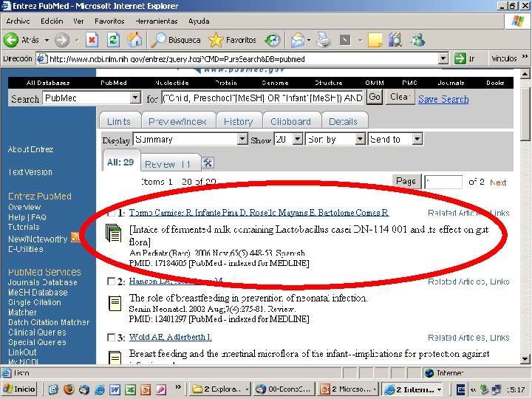This screenshot has width=532, height=399.
Task: Launch Word from quick launch bar
Action: click(x=115, y=389)
